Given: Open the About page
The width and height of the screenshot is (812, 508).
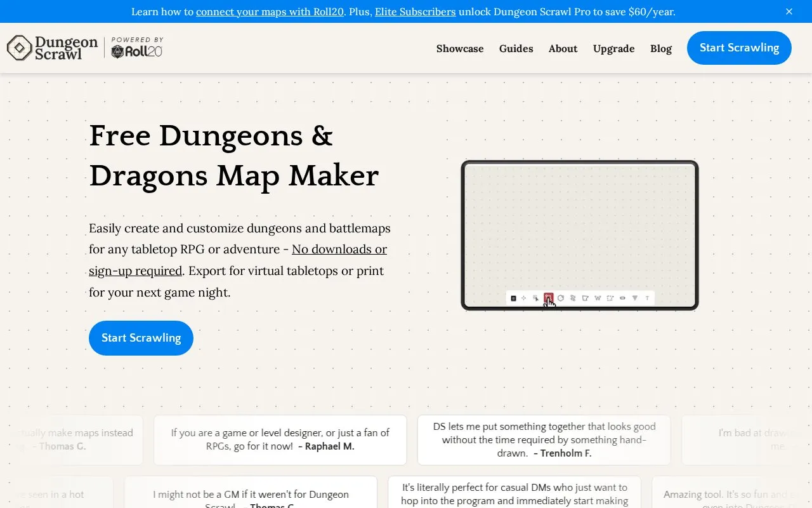Looking at the screenshot, I should (x=563, y=48).
